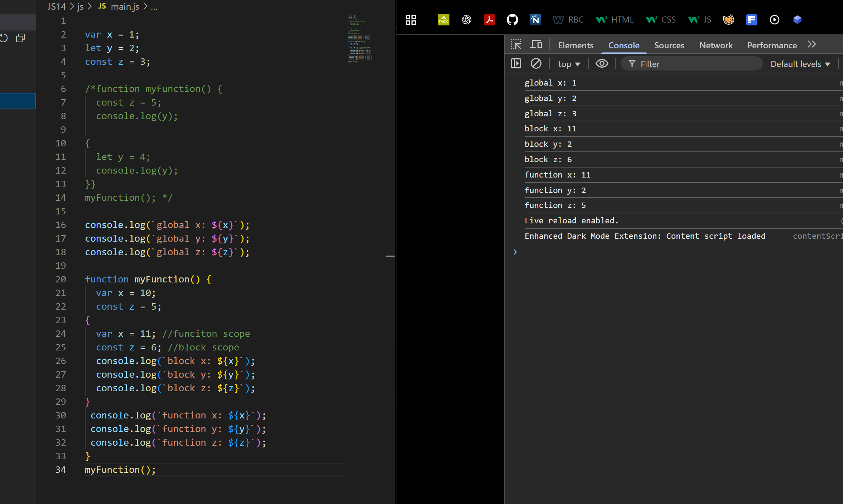Viewport: 843px width, 504px height.
Task: Click main.js in the breadcrumb path
Action: click(x=125, y=6)
